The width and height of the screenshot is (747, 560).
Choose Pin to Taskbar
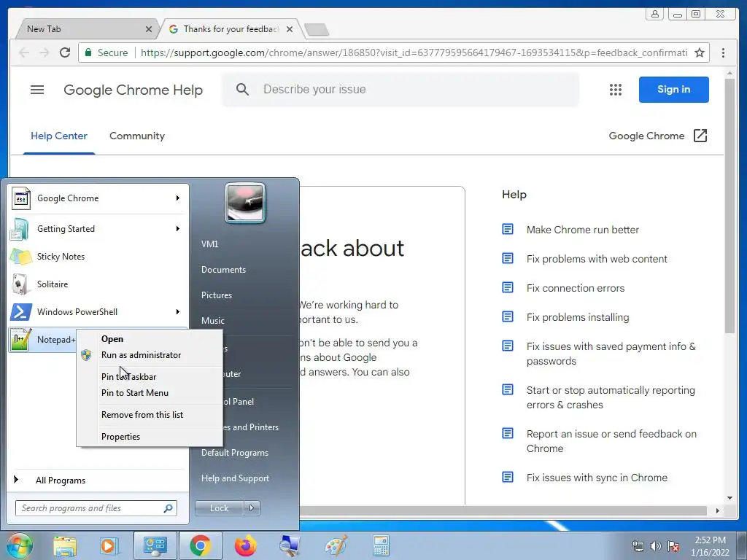[128, 377]
